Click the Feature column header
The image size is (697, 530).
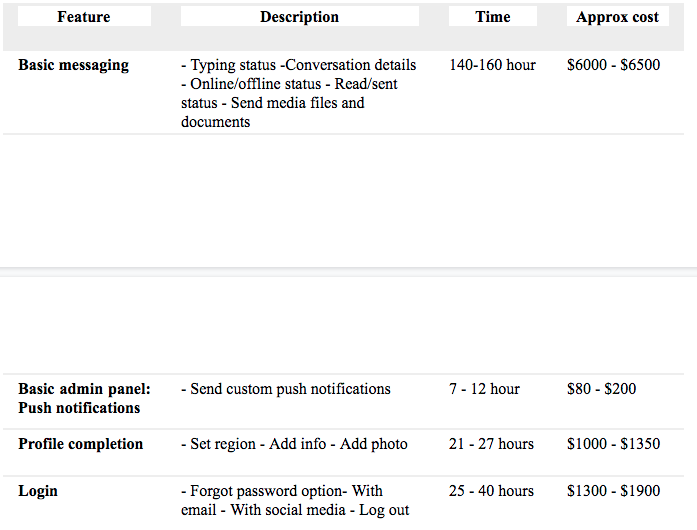(84, 17)
